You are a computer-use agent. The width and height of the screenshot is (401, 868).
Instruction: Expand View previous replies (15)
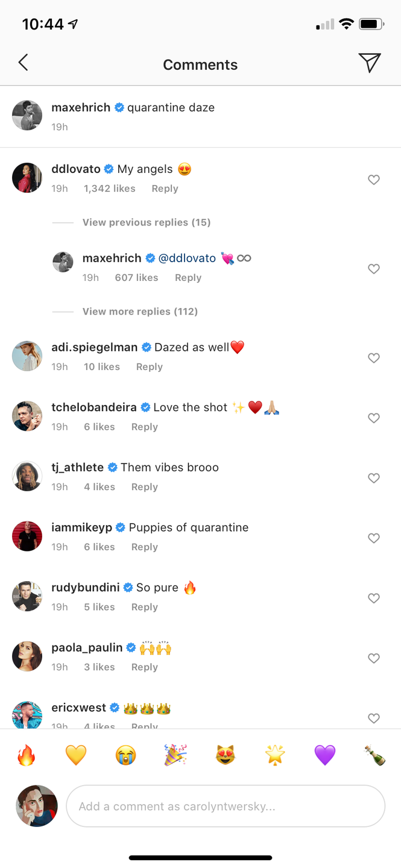[146, 222]
